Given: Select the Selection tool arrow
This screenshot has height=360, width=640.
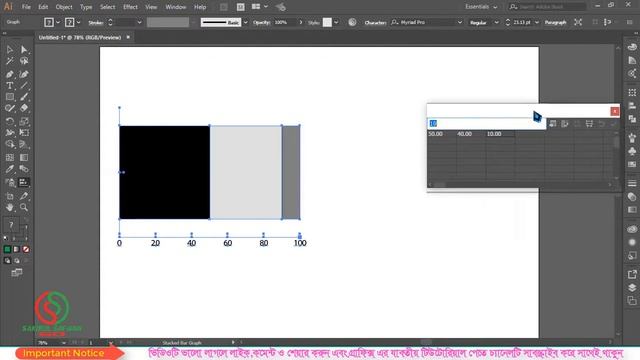Looking at the screenshot, I should (x=10, y=50).
